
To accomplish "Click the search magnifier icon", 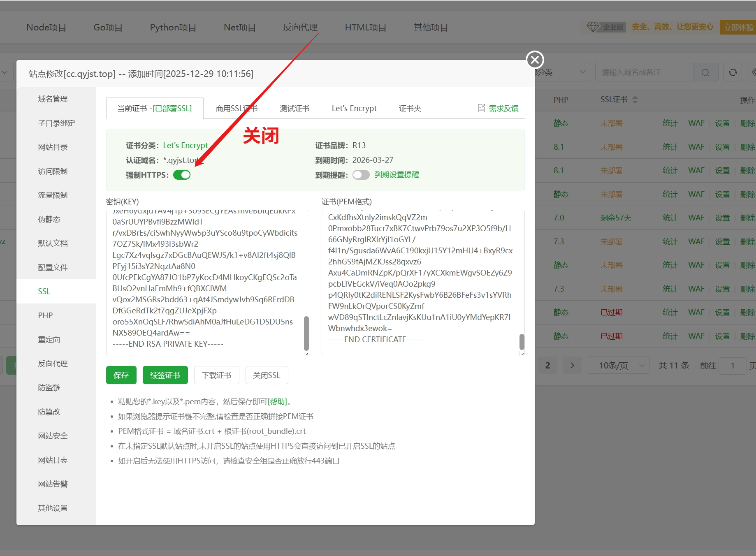I will click(x=705, y=72).
